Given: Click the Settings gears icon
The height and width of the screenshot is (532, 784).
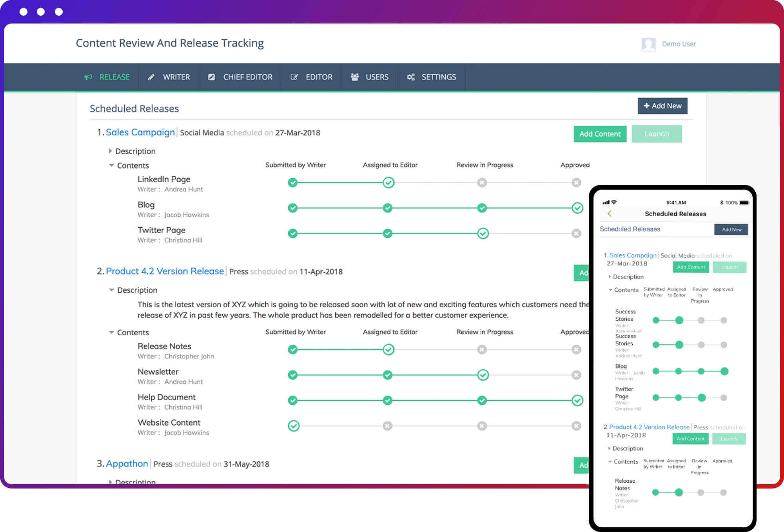Looking at the screenshot, I should tap(410, 77).
